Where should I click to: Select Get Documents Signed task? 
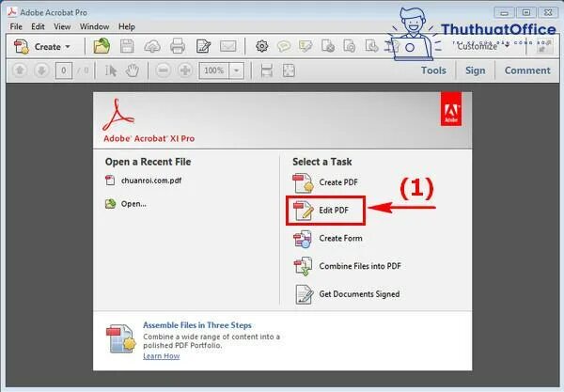347,294
